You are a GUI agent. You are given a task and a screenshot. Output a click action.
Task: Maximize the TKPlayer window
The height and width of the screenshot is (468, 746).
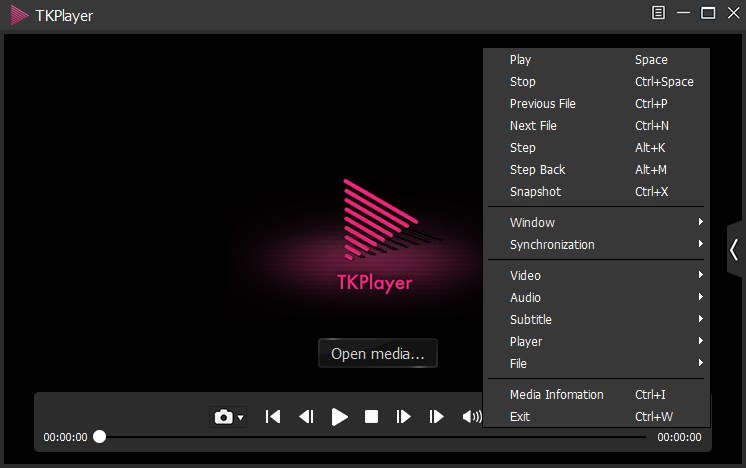tap(708, 13)
